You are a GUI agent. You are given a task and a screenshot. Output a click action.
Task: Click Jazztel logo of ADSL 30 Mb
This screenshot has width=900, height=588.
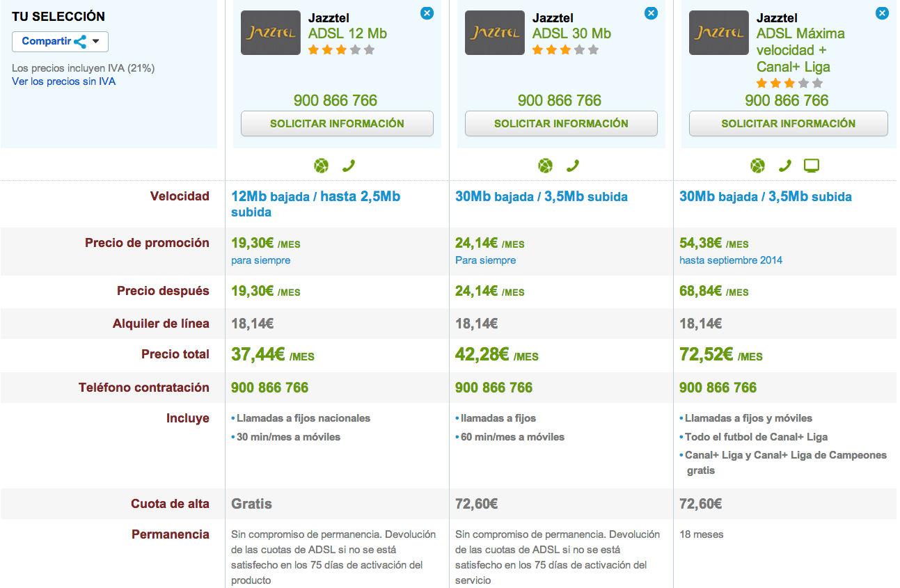495,33
